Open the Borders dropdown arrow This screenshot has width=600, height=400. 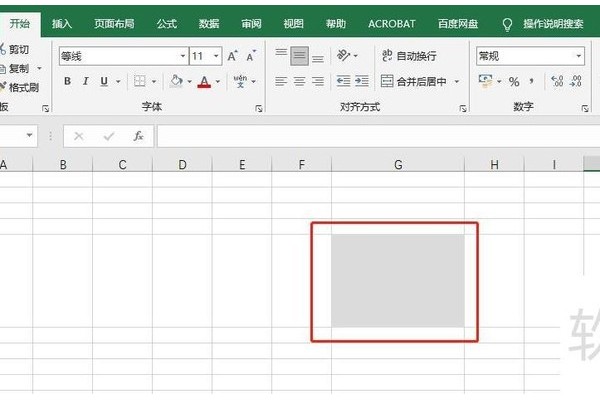[x=154, y=82]
